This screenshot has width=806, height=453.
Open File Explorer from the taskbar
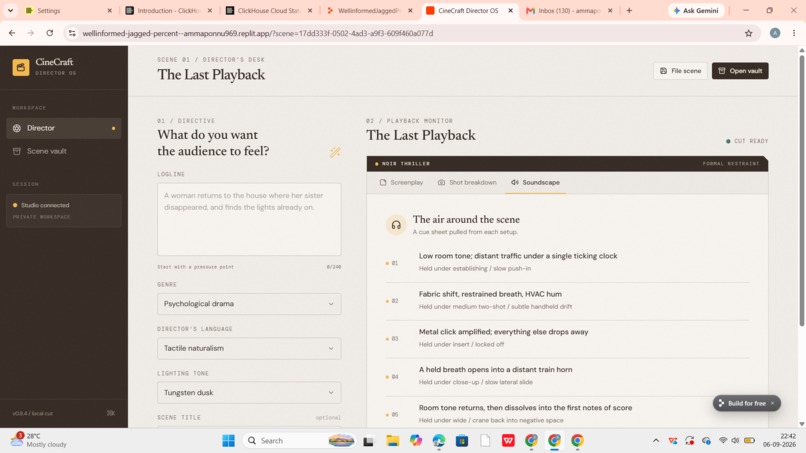tap(393, 441)
